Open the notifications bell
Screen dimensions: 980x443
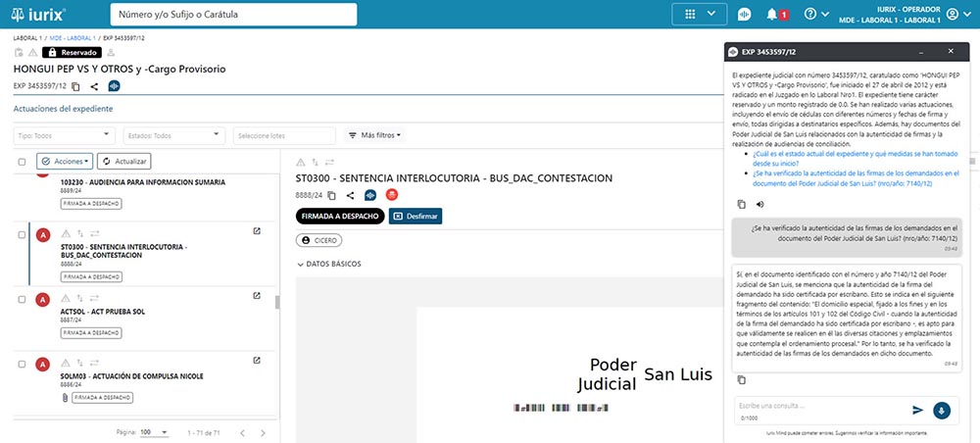(x=772, y=15)
